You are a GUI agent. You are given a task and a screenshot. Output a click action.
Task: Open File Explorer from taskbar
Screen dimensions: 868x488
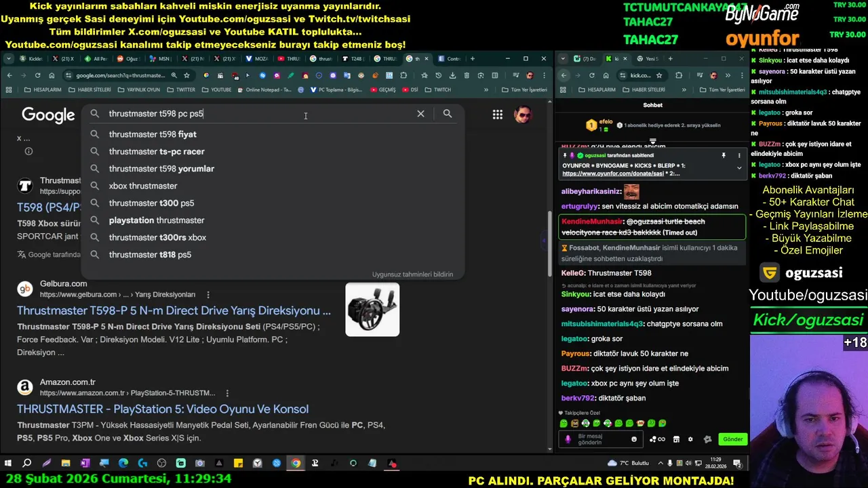(66, 464)
